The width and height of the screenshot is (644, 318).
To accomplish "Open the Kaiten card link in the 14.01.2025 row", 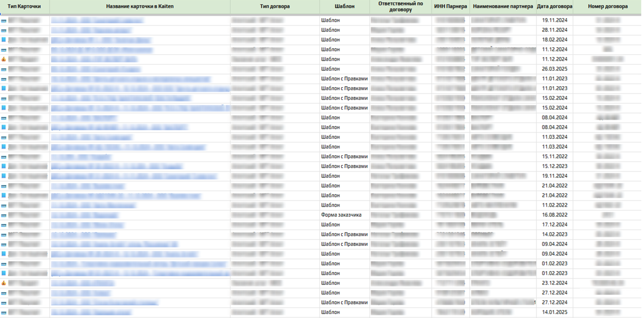I will point(91,312).
